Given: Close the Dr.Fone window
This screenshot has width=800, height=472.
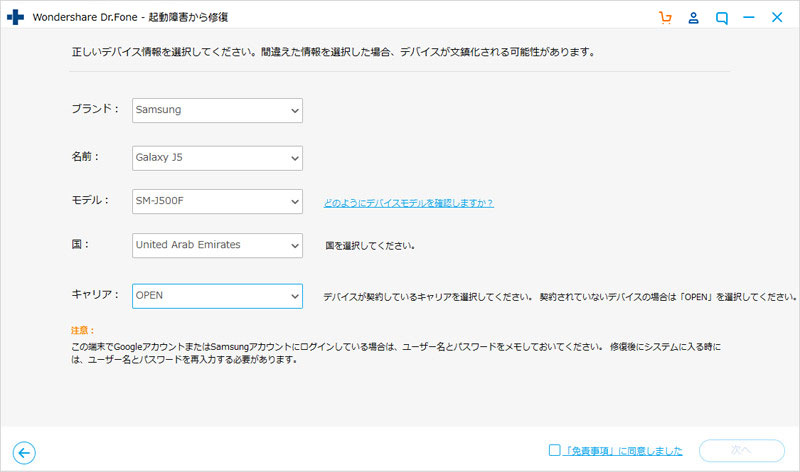Looking at the screenshot, I should click(x=777, y=17).
